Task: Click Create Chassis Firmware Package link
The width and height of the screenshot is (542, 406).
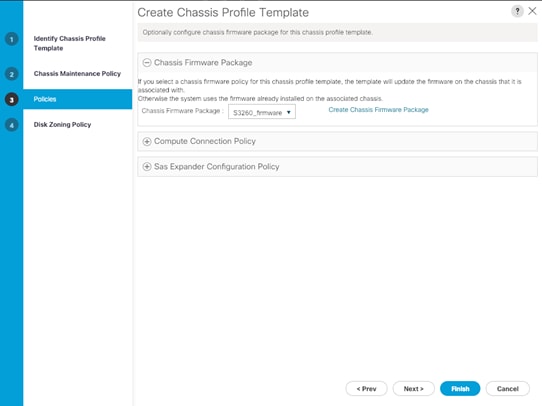Action: pos(379,110)
